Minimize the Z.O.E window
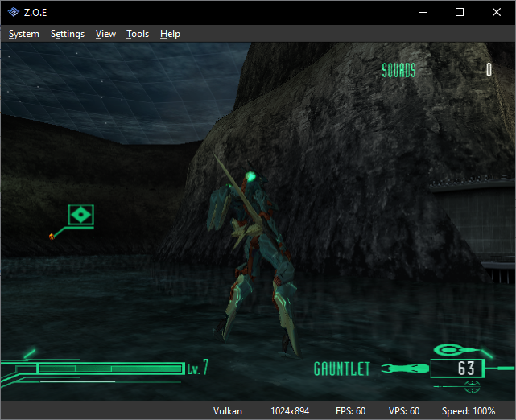The height and width of the screenshot is (420, 516). point(423,13)
